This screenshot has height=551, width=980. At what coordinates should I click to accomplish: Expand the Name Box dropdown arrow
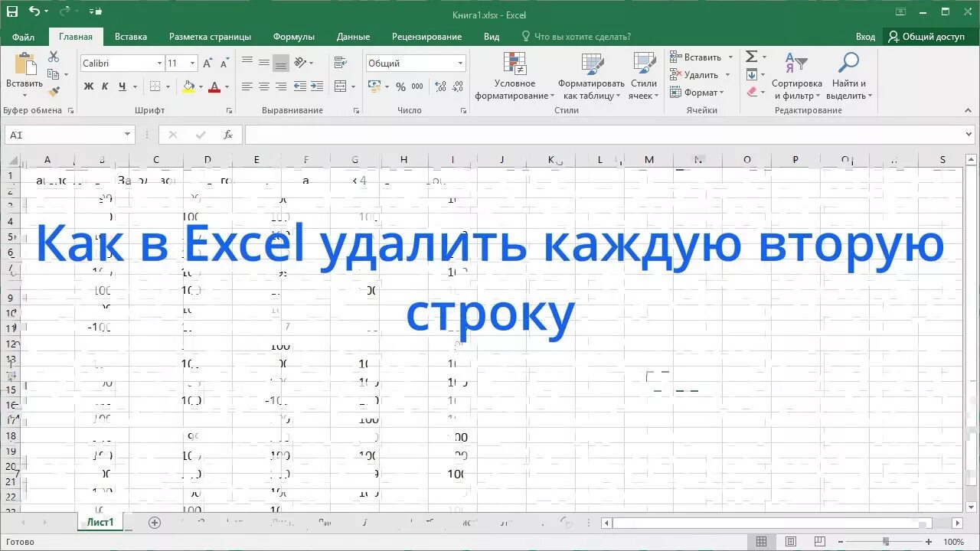128,135
